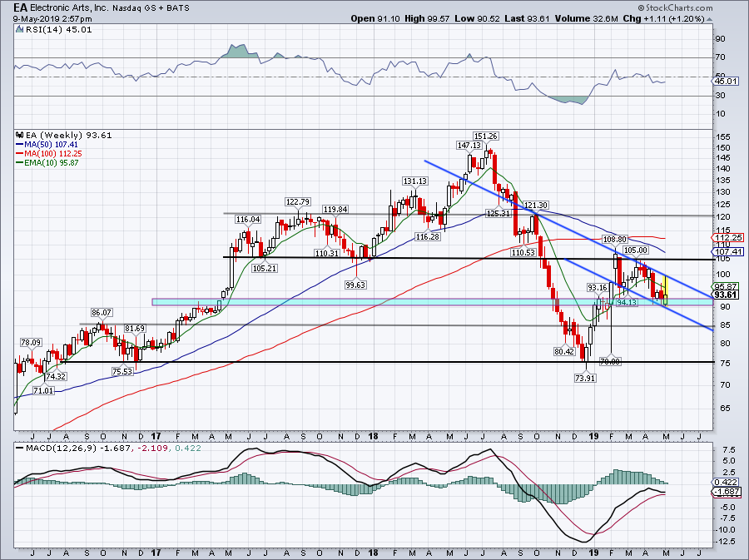The image size is (749, 560).
Task: Click the 112.25 MA(100) axis tag
Action: 729,238
